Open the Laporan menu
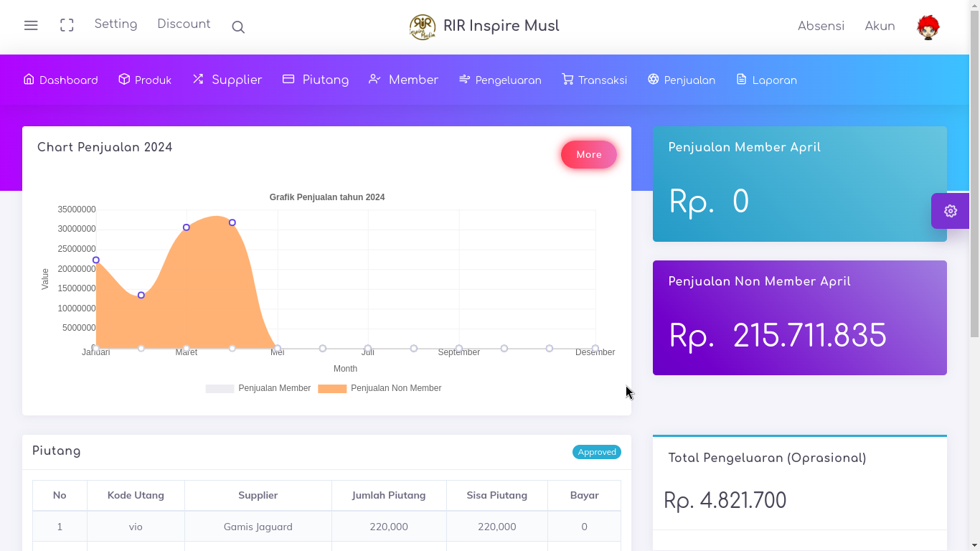The height and width of the screenshot is (551, 980). click(766, 80)
